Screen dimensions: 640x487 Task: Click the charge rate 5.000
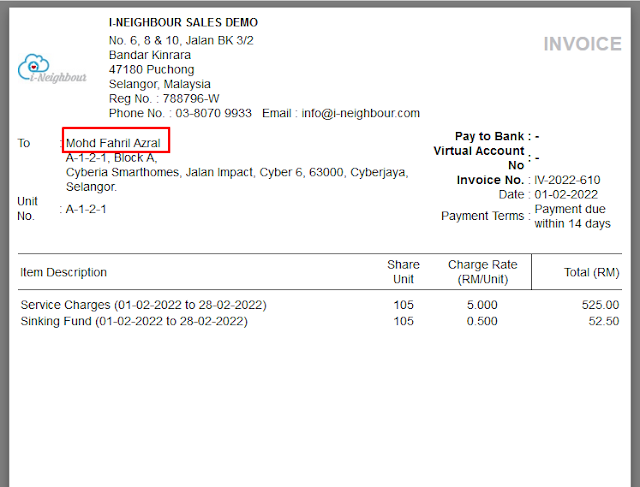click(x=482, y=305)
